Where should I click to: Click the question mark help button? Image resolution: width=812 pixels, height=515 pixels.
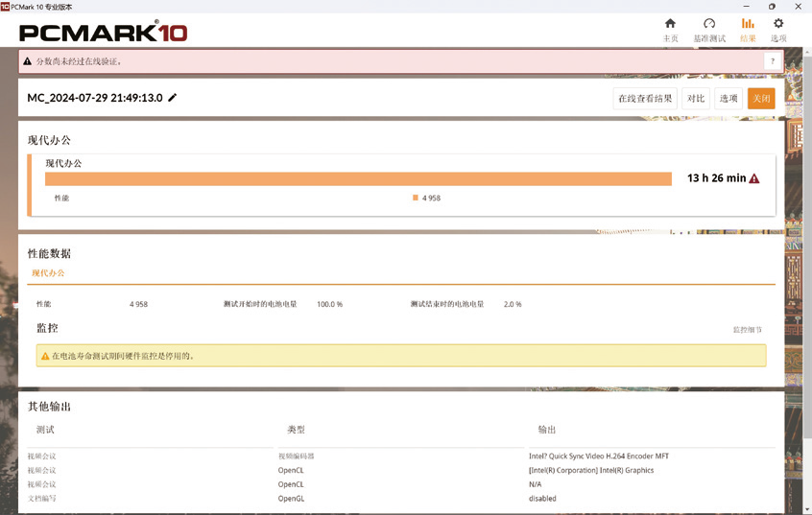click(x=772, y=61)
